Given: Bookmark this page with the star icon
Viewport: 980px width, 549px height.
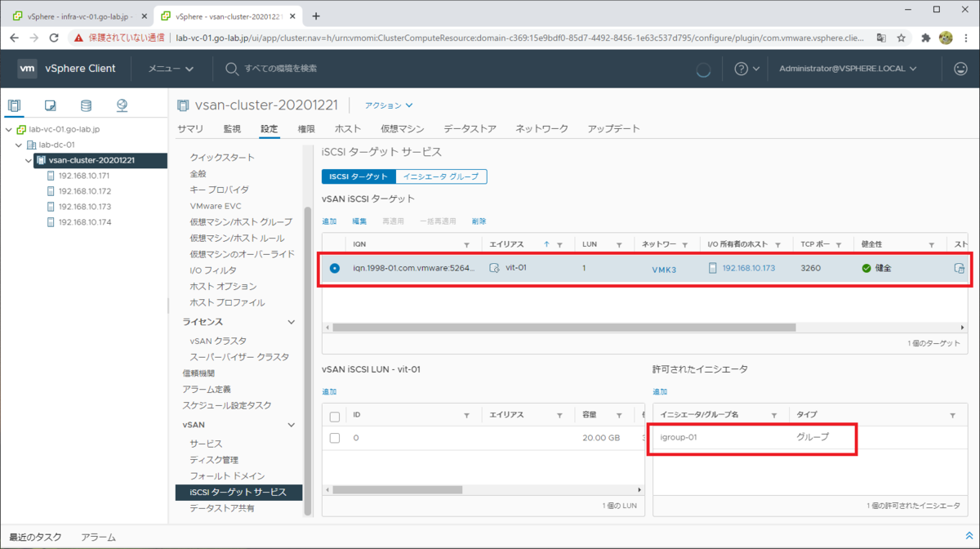Looking at the screenshot, I should [902, 38].
